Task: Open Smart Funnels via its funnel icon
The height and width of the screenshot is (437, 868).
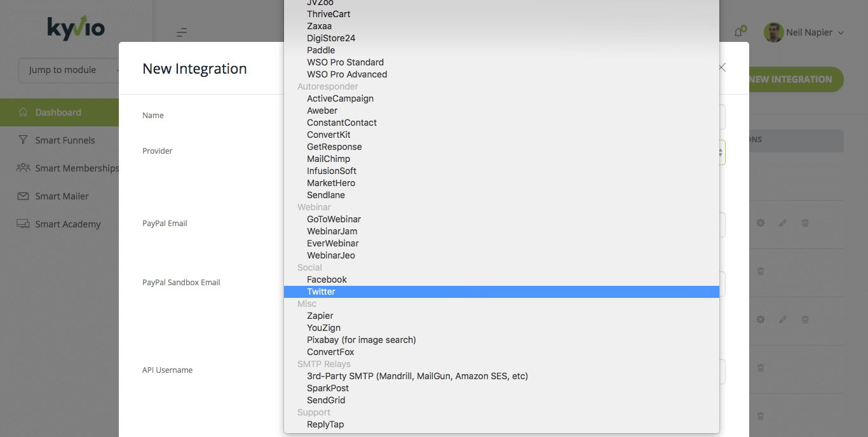Action: pos(24,140)
